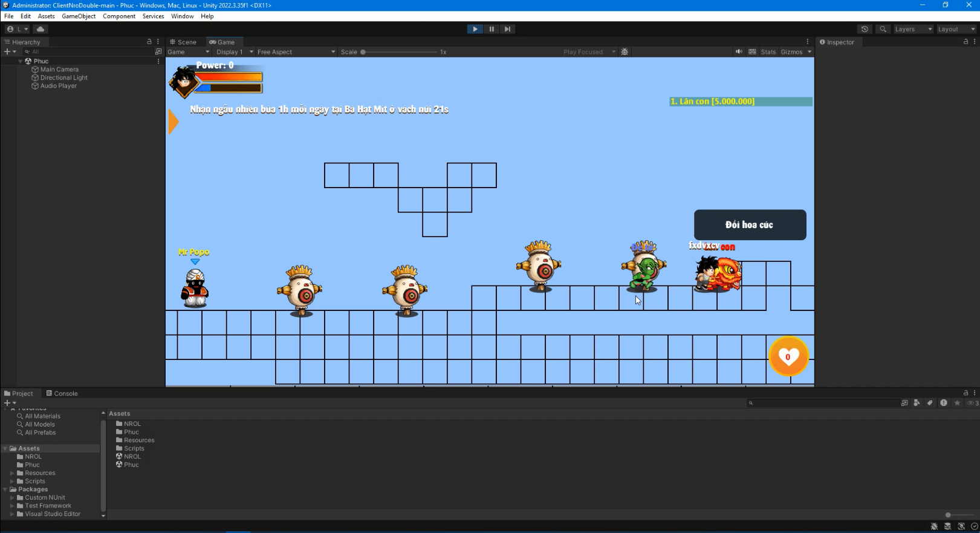Screen dimensions: 980x533
Task: Open Gizmos dropdown arrow
Action: pos(809,52)
